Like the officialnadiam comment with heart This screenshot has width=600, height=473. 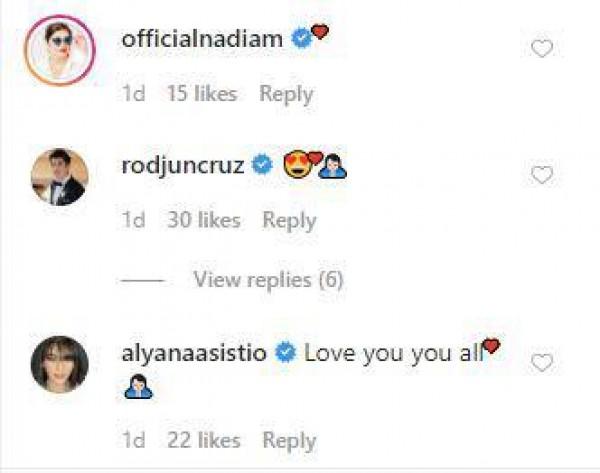[x=541, y=49]
